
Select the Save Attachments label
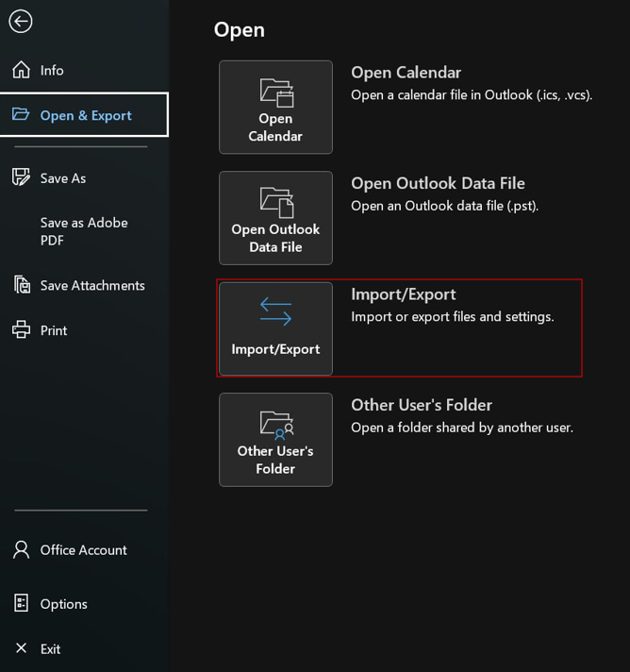92,285
